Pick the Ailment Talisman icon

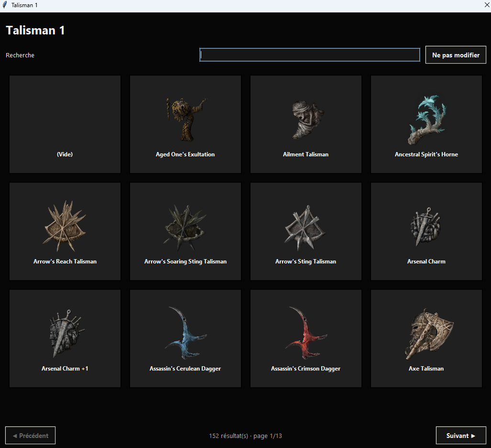308,120
